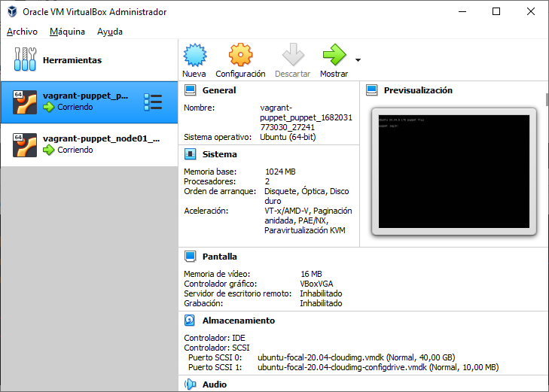549x392 pixels.
Task: Click the green running arrow under vagrant-puppet_p...
Action: (x=49, y=107)
